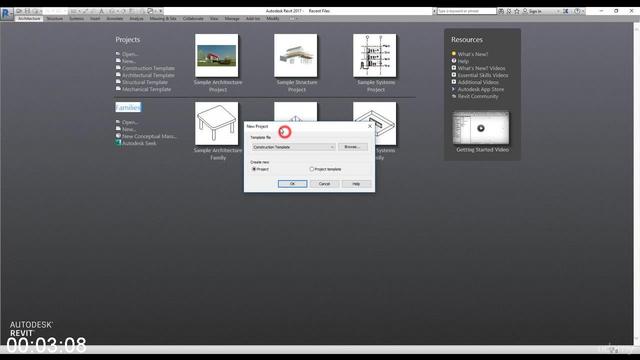640x360 pixels.
Task: Select the Project template radio button
Action: tap(311, 169)
